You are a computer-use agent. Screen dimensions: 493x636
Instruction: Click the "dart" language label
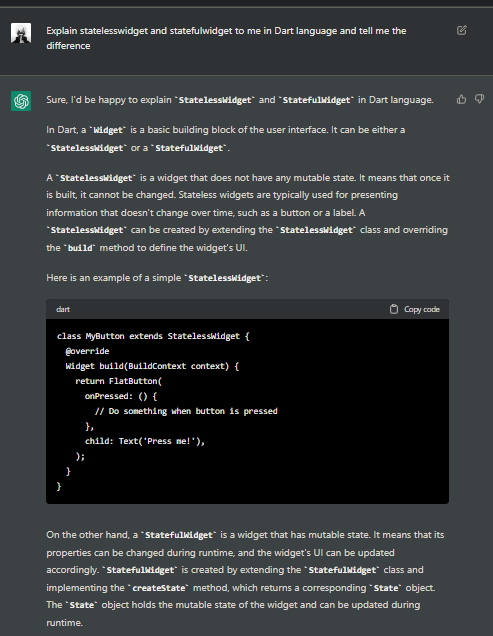pyautogui.click(x=63, y=309)
